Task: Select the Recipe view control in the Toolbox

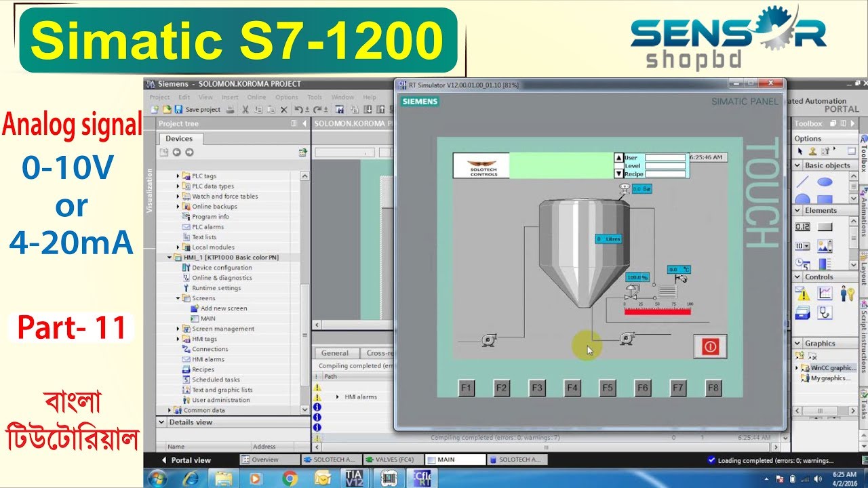Action: (x=802, y=312)
